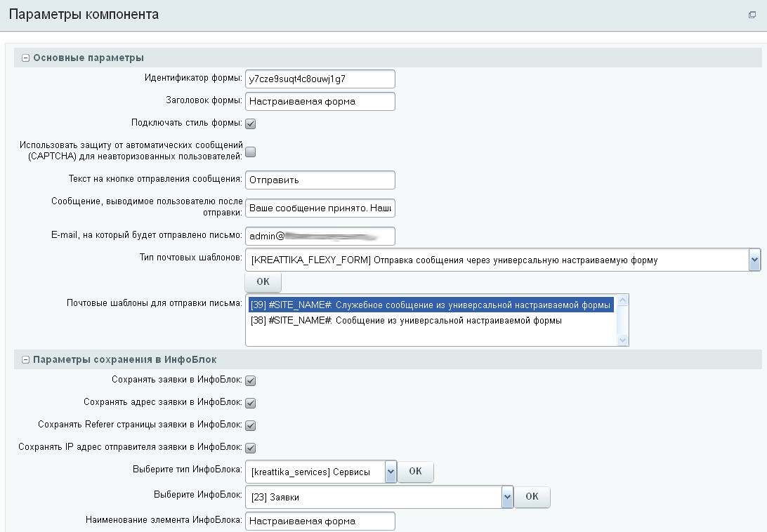
Task: Uncheck Сохранять заявки в ИнфоБлок
Action: [250, 380]
